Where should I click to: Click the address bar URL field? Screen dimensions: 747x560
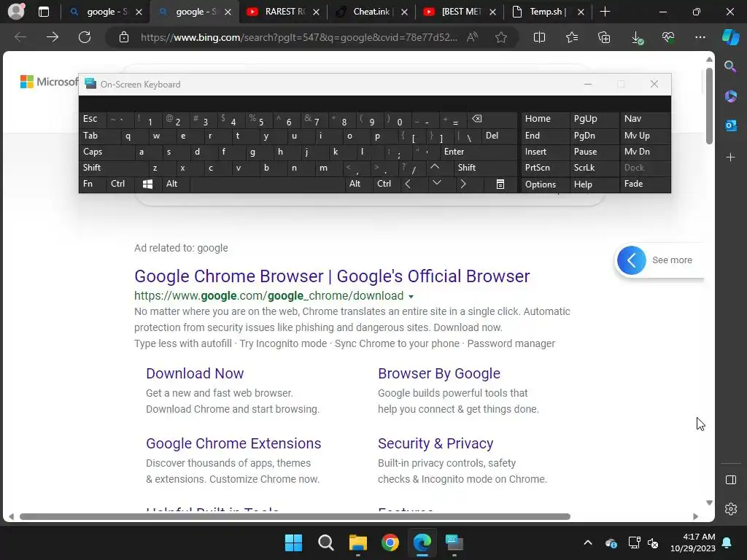click(298, 37)
